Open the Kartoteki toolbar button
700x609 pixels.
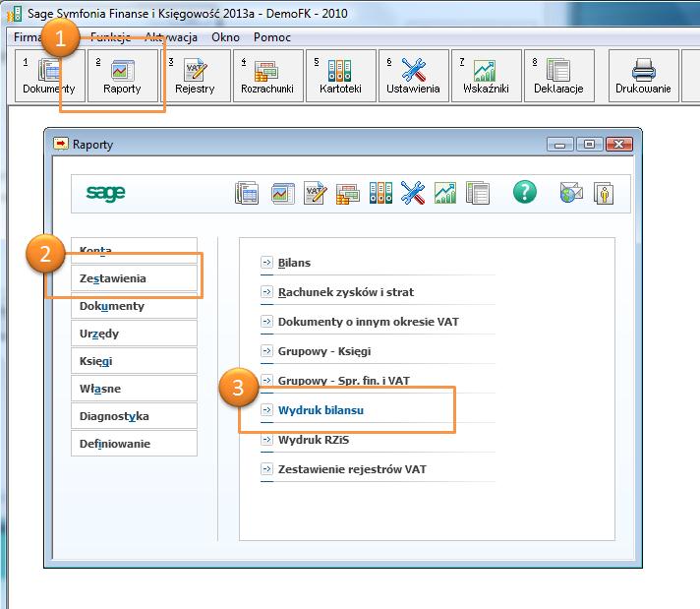[x=340, y=76]
